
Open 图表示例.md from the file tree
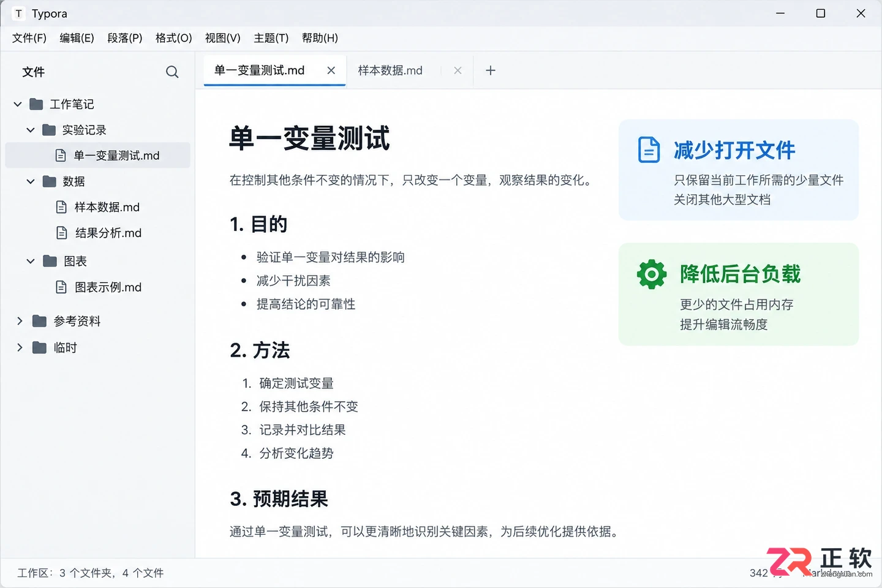tap(108, 287)
